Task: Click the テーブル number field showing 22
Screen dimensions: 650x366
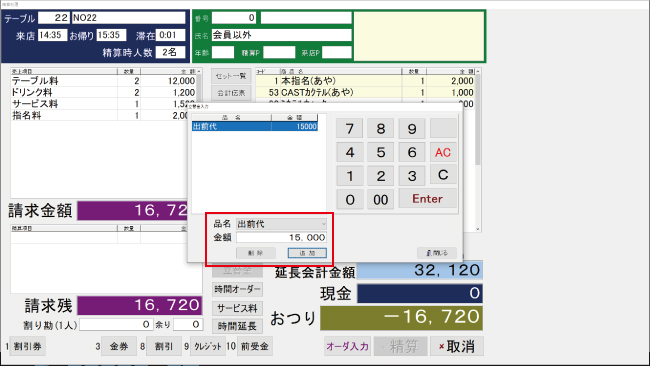Action: click(54, 18)
